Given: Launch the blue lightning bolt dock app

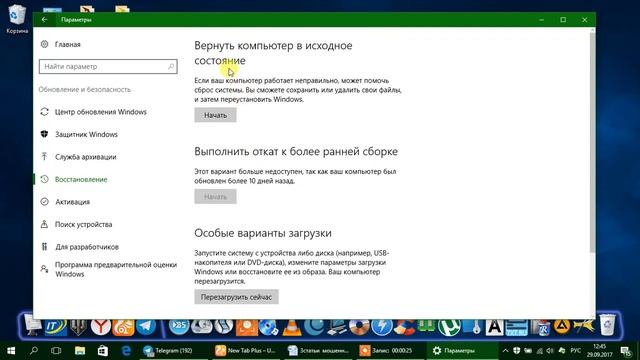Looking at the screenshot, I should [x=382, y=327].
